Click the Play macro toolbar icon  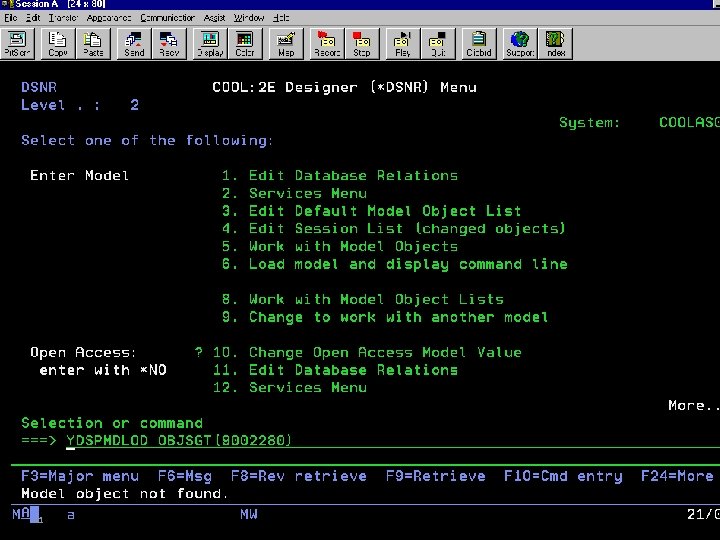403,44
